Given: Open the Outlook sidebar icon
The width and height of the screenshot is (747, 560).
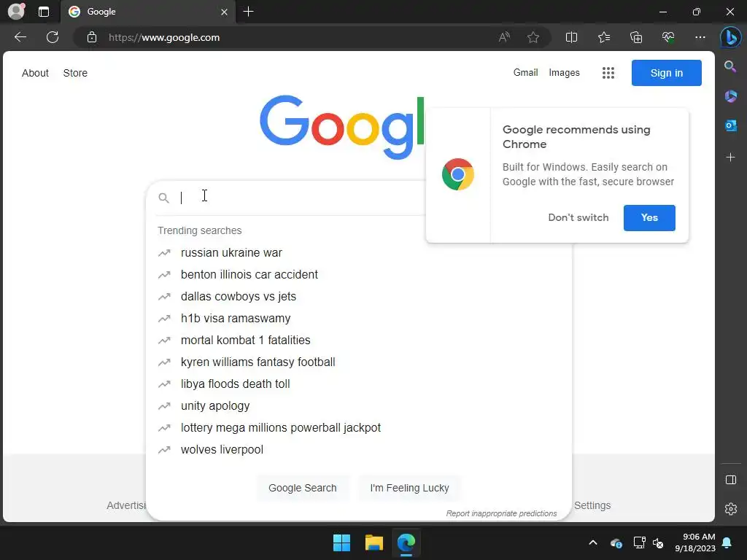Looking at the screenshot, I should [730, 125].
